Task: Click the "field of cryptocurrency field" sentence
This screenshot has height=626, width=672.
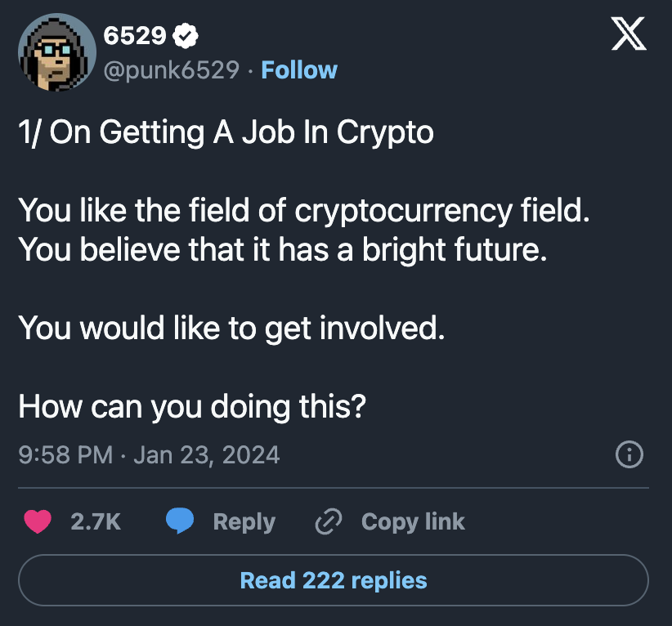Action: [303, 211]
